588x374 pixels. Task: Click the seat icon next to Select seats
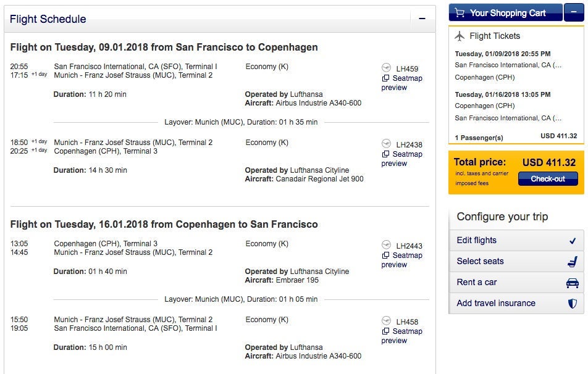pos(572,262)
